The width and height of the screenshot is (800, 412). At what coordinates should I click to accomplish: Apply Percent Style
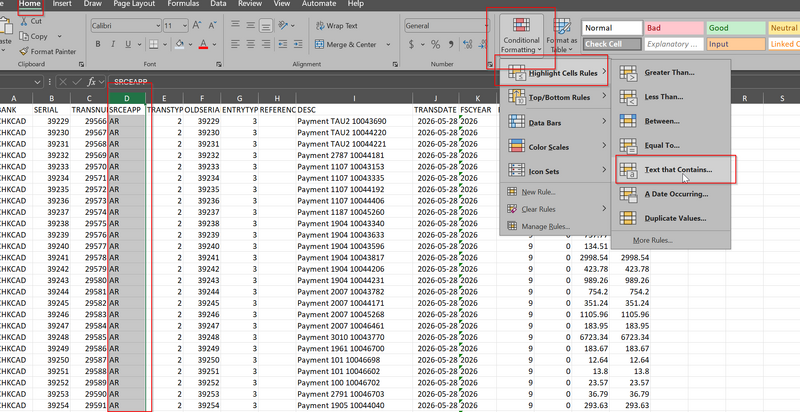(435, 44)
